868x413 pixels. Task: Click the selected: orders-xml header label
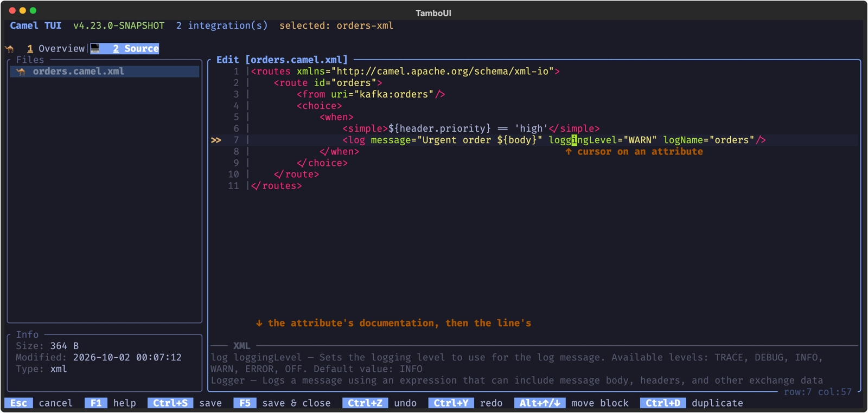click(x=336, y=25)
